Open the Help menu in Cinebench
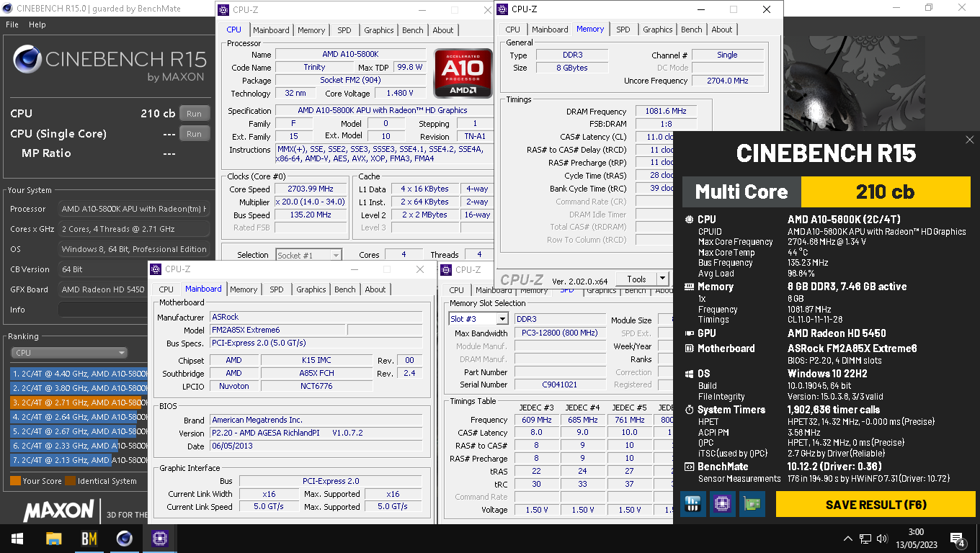Screen dimensions: 980x553 pyautogui.click(x=37, y=24)
